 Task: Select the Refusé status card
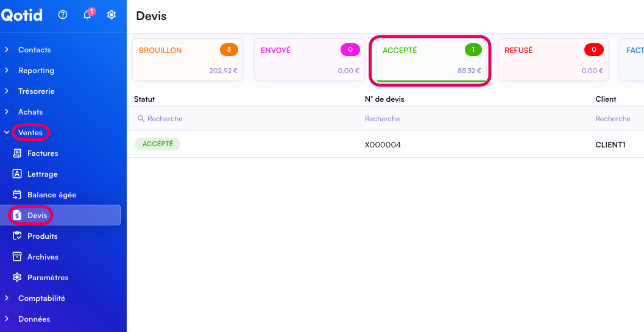553,60
